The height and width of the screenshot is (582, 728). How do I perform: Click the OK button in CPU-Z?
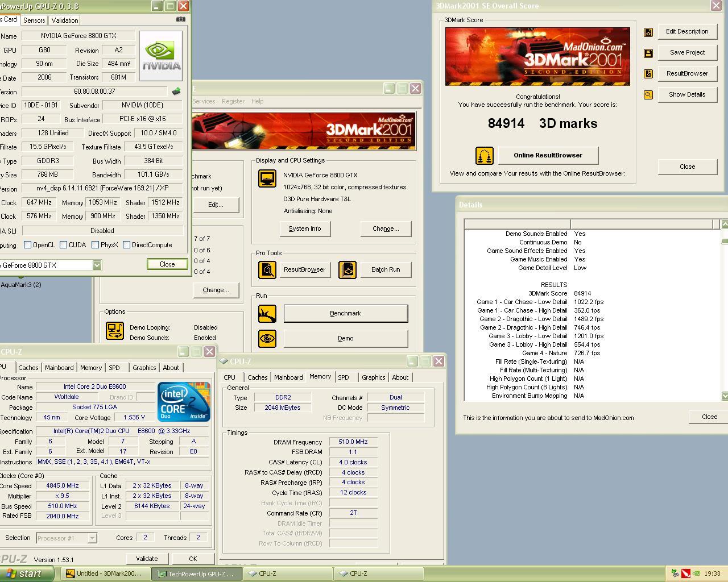coord(193,559)
